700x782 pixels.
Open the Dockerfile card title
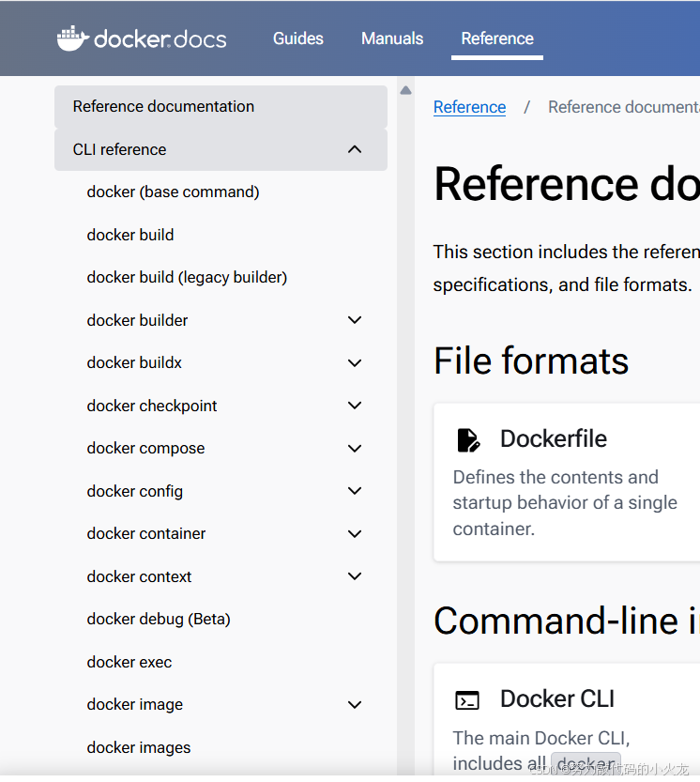tap(554, 439)
